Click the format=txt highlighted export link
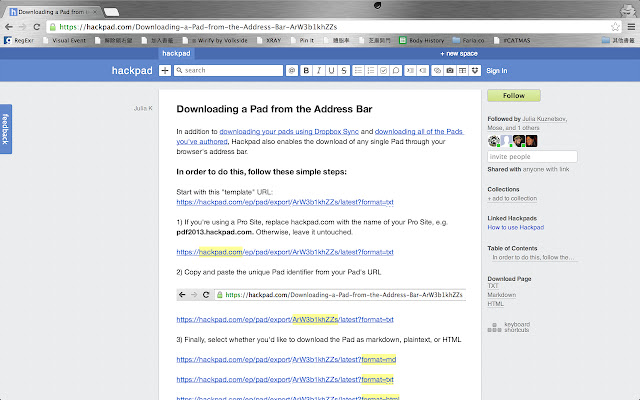 coord(285,379)
